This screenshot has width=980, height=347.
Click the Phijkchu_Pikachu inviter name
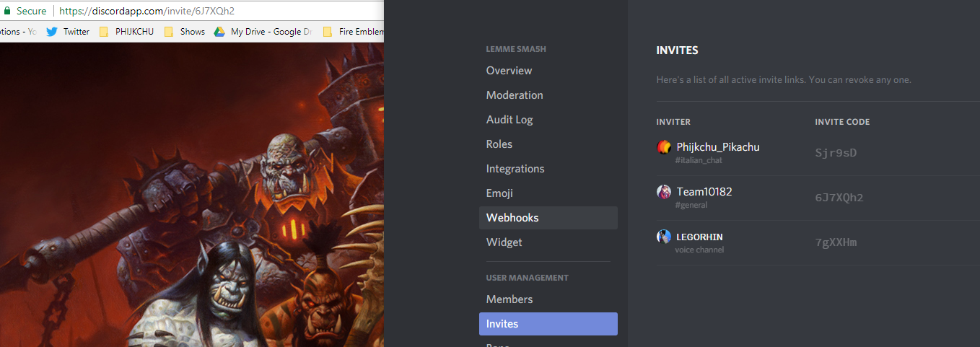[x=718, y=147]
